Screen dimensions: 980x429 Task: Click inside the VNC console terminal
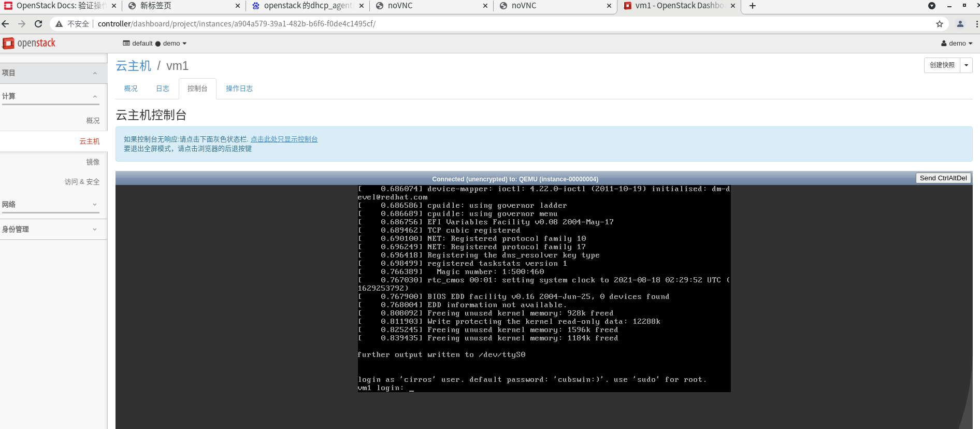[544, 288]
